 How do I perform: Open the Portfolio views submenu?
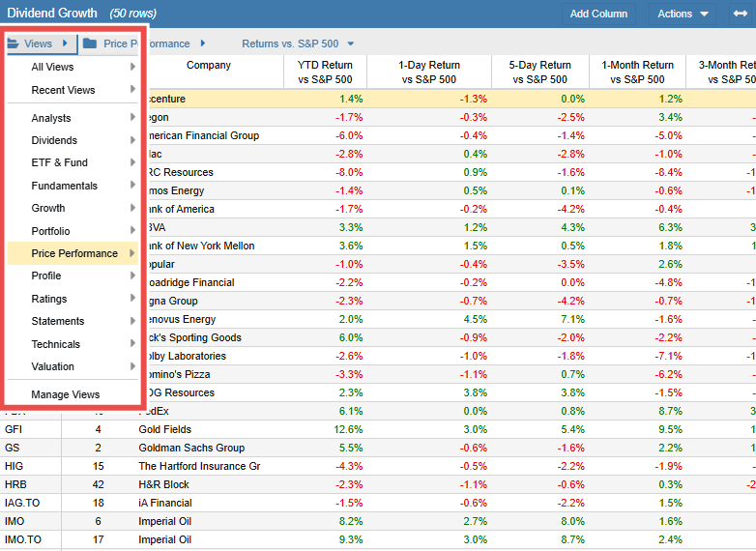73,231
